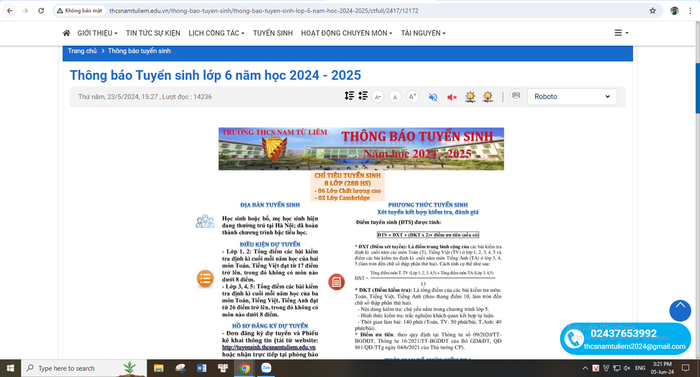Click the red document icon
The width and height of the screenshot is (700, 377).
pos(336,282)
